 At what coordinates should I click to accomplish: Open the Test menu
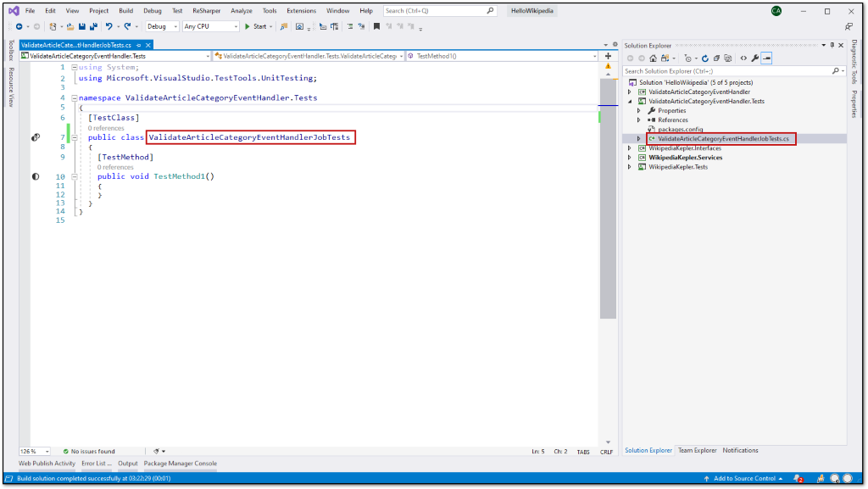coord(177,10)
